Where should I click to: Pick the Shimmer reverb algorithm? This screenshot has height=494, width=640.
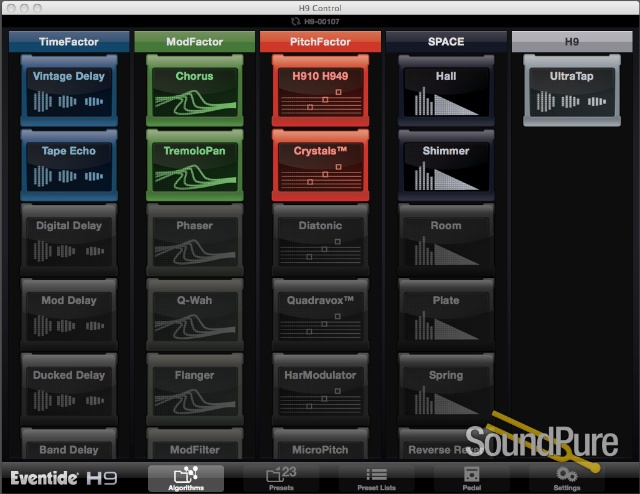tap(446, 166)
